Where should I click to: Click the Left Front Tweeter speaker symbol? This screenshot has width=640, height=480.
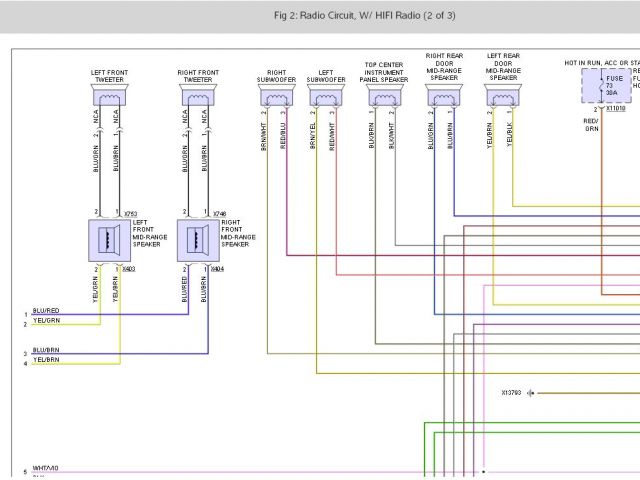click(109, 97)
